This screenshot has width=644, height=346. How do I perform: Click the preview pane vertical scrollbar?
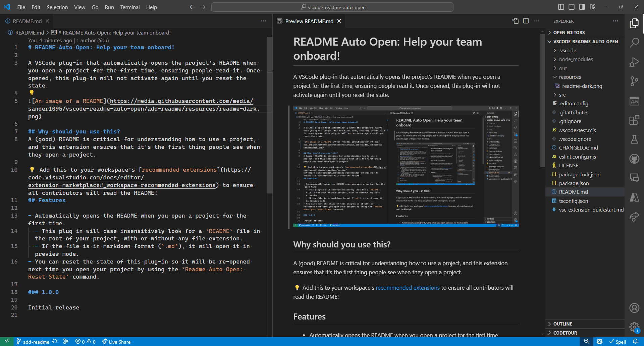click(x=542, y=101)
